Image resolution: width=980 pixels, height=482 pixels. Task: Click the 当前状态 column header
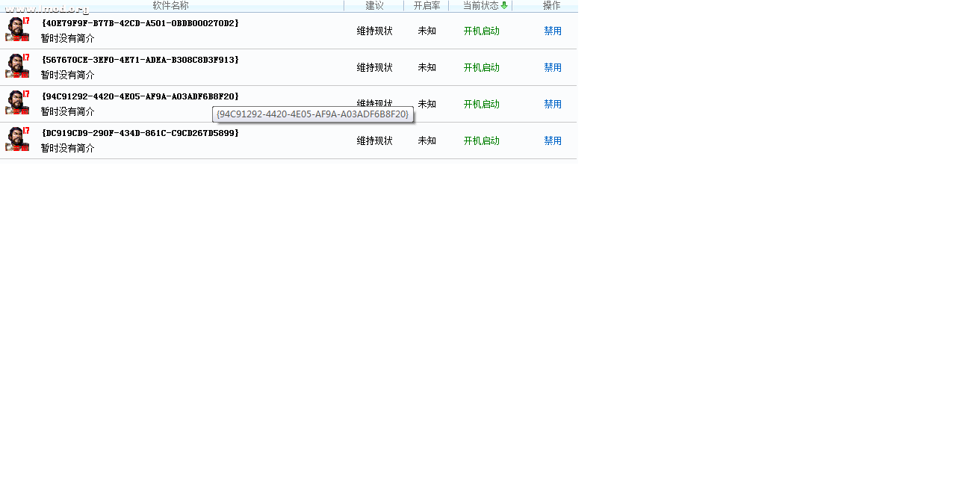(x=480, y=5)
